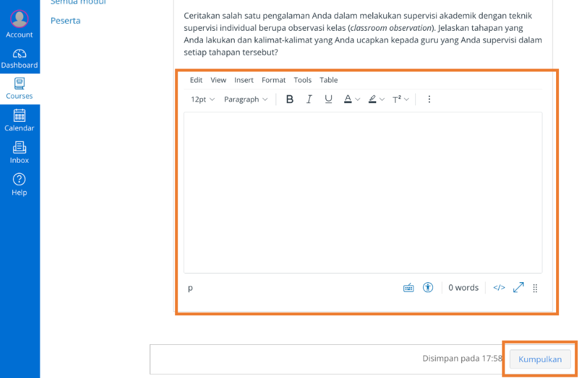The width and height of the screenshot is (588, 378).
Task: Toggle Italic text formatting
Action: (x=309, y=99)
